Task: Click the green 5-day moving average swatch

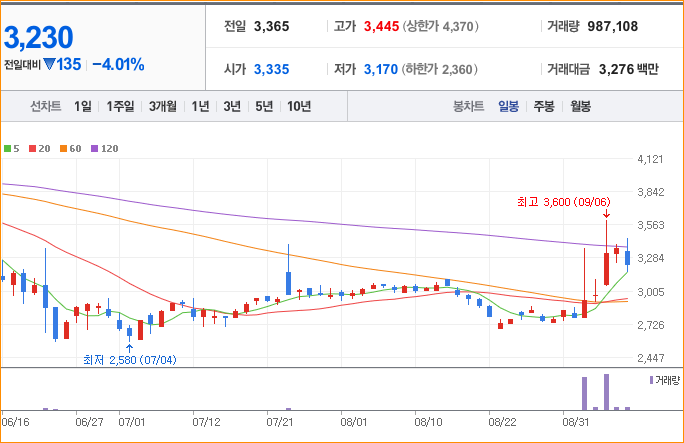Action: (7, 149)
